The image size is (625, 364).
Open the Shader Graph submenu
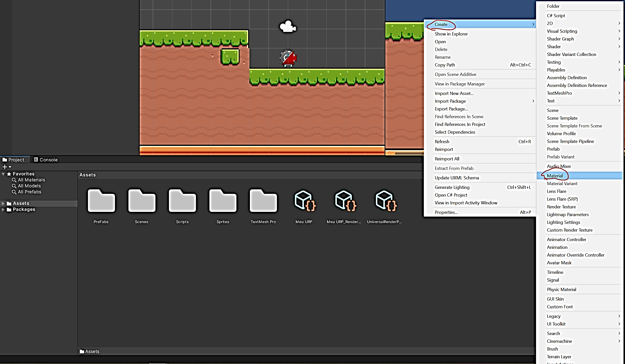click(x=560, y=39)
